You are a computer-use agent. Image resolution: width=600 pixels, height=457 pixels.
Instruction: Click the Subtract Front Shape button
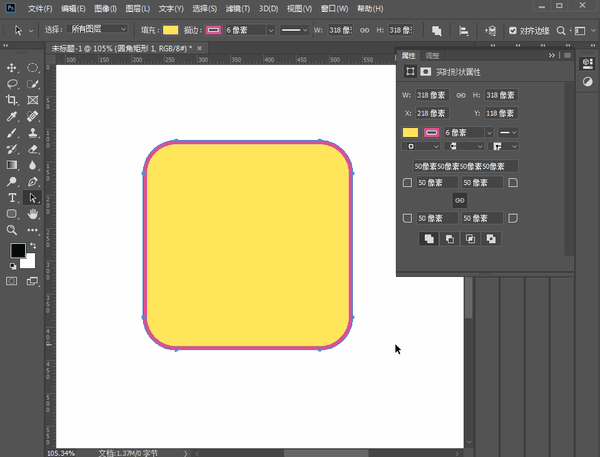click(x=450, y=239)
